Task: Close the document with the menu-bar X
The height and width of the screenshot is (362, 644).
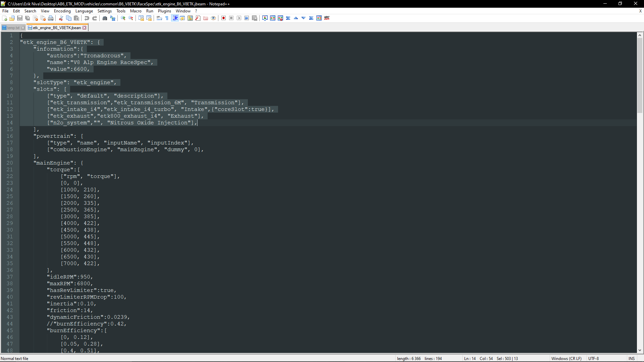Action: tap(640, 11)
